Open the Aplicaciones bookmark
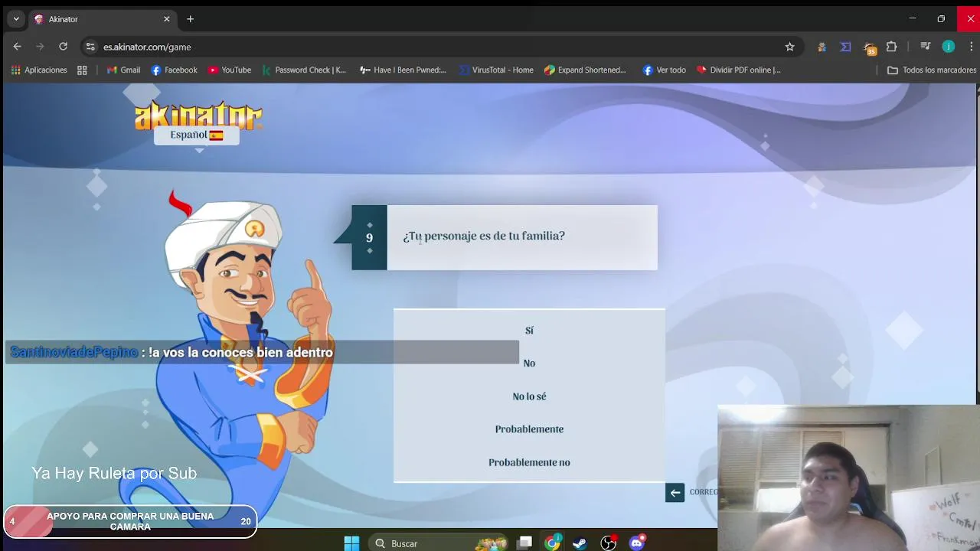This screenshot has height=551, width=980. point(39,70)
